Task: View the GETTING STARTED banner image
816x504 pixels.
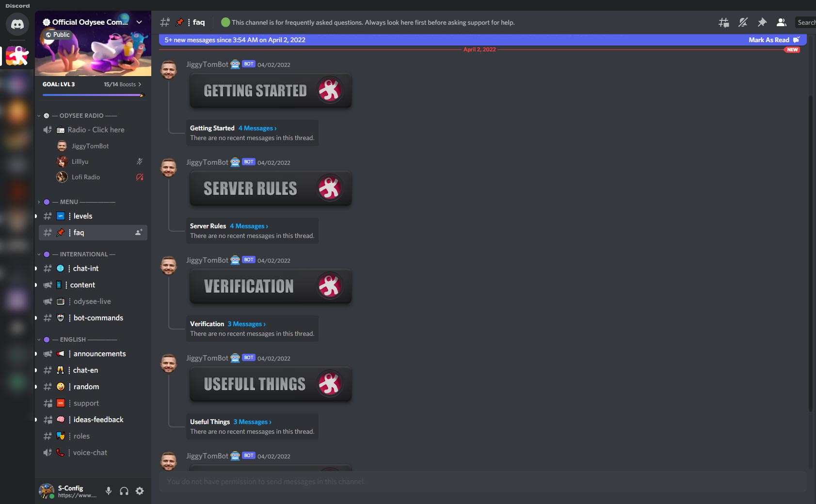Action: click(x=271, y=91)
